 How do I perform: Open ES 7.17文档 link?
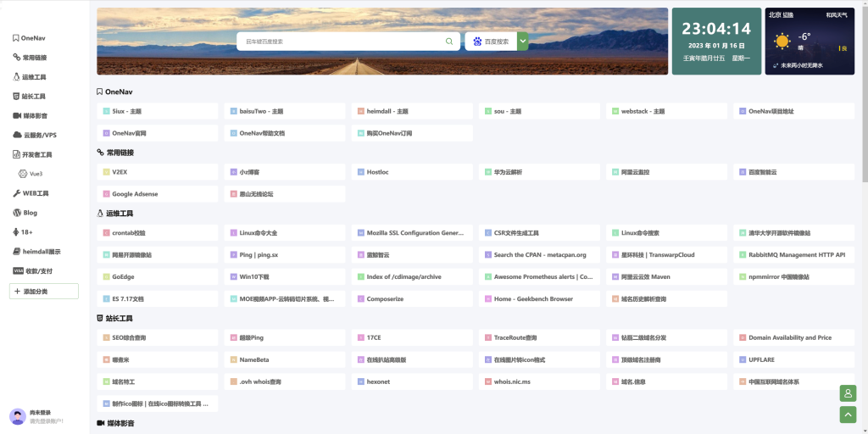pyautogui.click(x=157, y=299)
